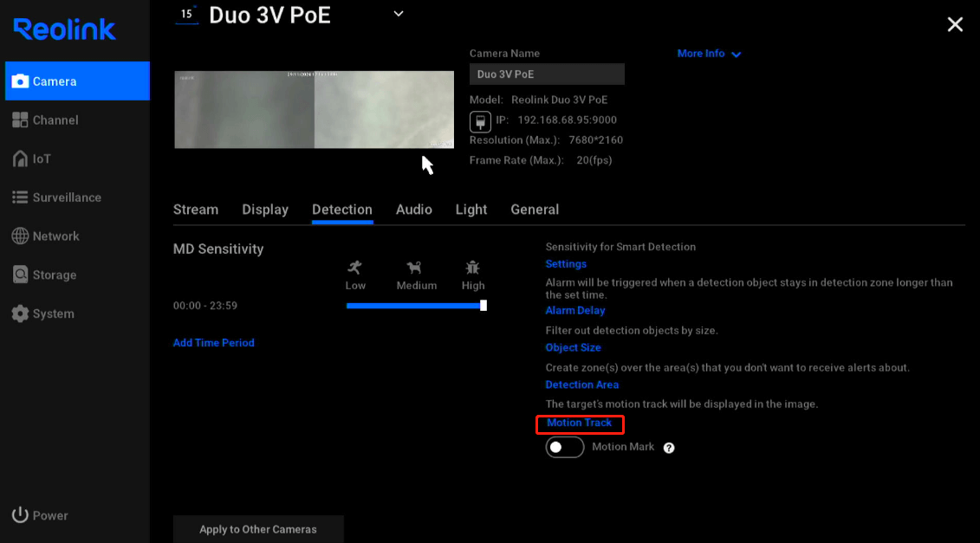Click the resolution value 7680*2160
Viewport: 980px width, 543px height.
coord(595,140)
